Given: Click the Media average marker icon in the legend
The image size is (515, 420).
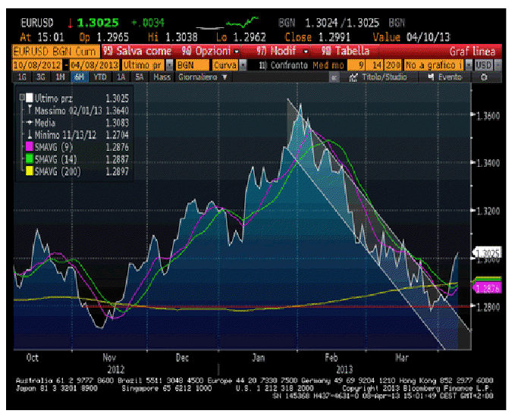Looking at the screenshot, I should tap(30, 121).
